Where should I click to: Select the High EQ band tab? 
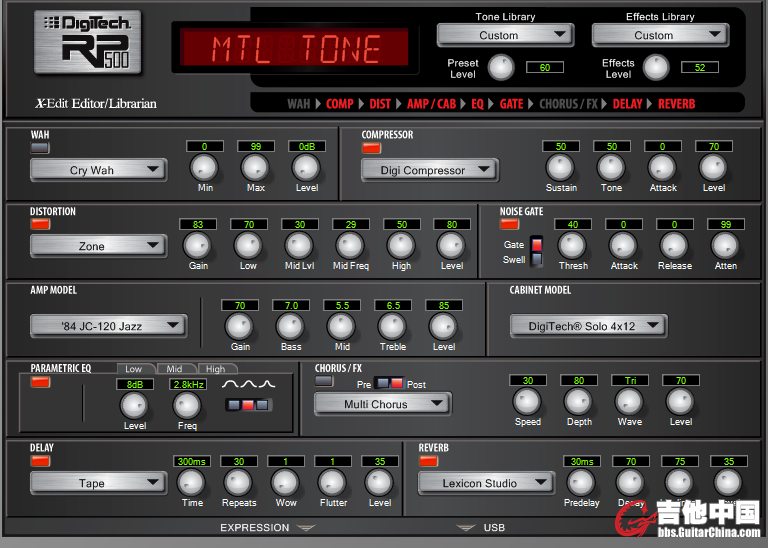(215, 369)
